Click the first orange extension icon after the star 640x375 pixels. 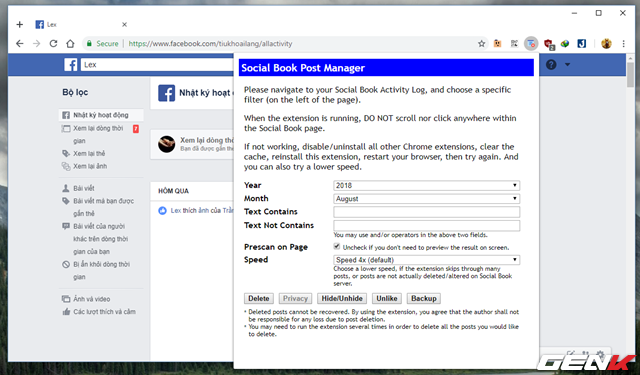[497, 44]
